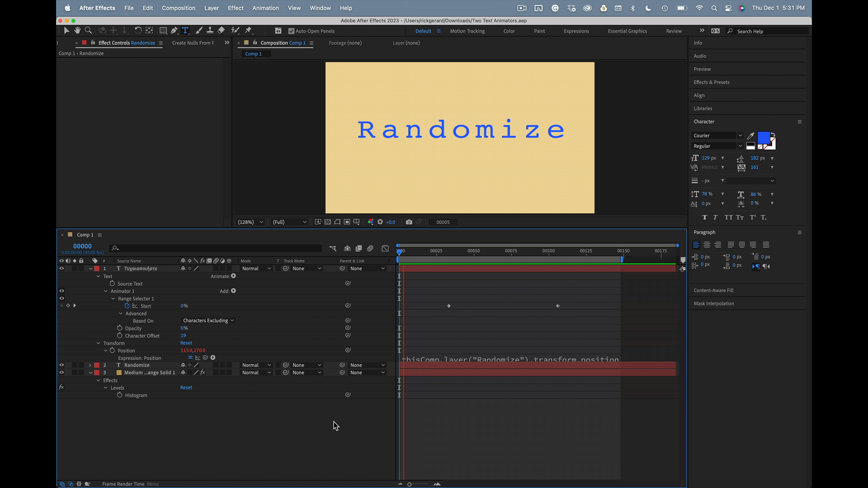Select the Rotation tool
The image size is (868, 488).
138,30
